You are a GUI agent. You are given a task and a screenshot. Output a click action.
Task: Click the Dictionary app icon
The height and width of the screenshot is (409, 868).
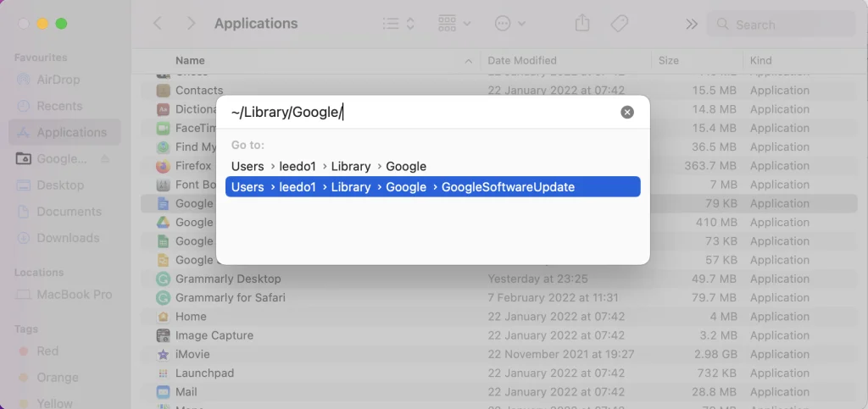(x=163, y=109)
